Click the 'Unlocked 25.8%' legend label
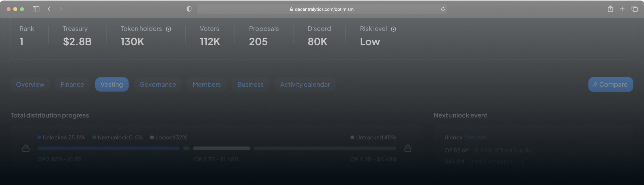The image size is (644, 185). tap(61, 137)
